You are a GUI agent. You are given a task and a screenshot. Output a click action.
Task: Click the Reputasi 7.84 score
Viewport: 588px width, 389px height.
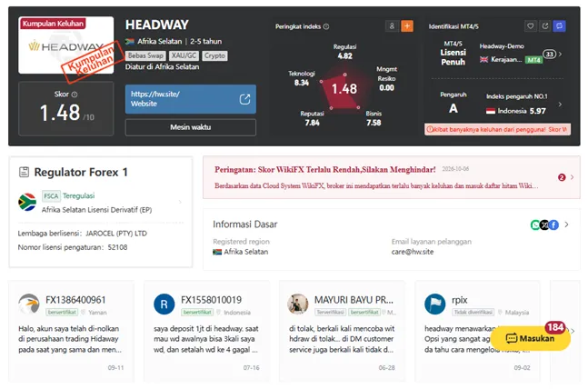[x=312, y=118]
